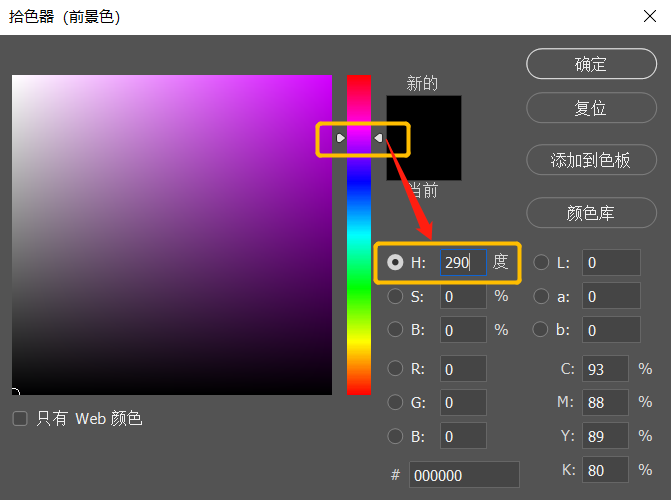Select the H hue radio button
Screen dimensions: 671x500
[x=395, y=262]
